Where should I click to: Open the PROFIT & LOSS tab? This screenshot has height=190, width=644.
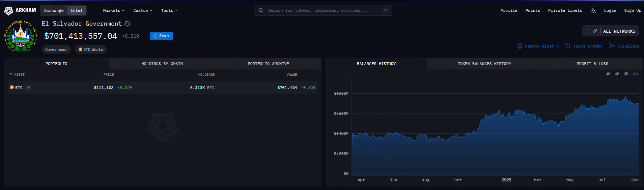(592, 63)
